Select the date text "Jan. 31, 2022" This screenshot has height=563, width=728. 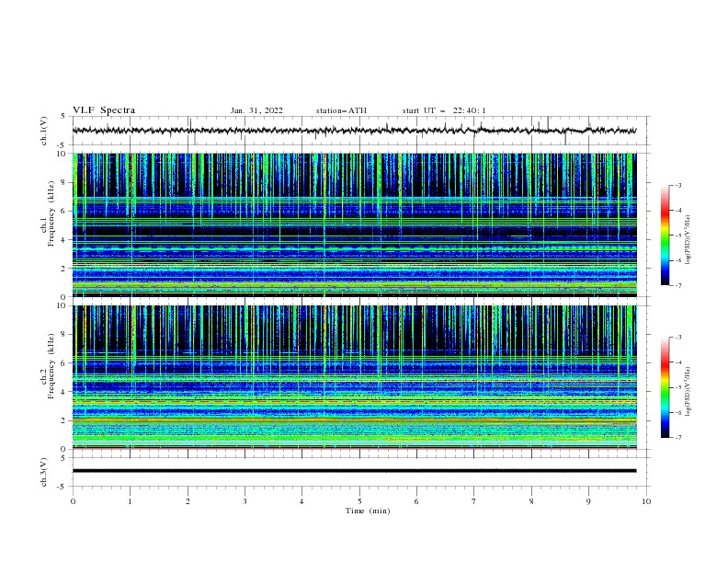256,110
